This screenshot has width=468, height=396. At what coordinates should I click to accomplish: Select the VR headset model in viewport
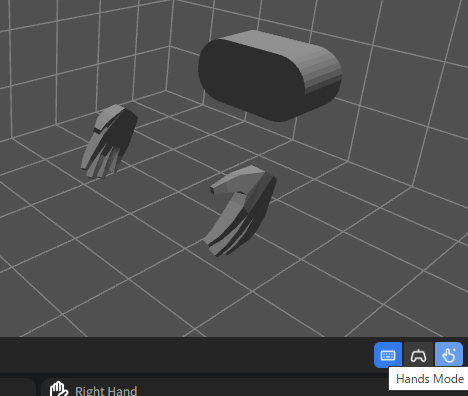[x=270, y=75]
